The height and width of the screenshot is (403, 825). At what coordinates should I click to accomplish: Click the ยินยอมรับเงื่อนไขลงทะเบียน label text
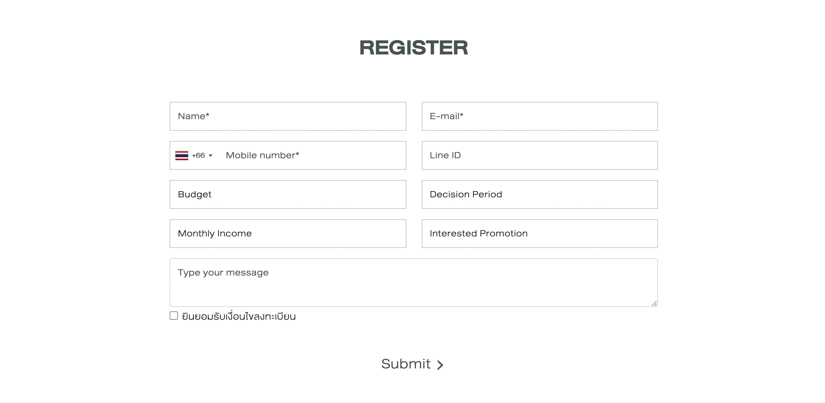(x=239, y=316)
